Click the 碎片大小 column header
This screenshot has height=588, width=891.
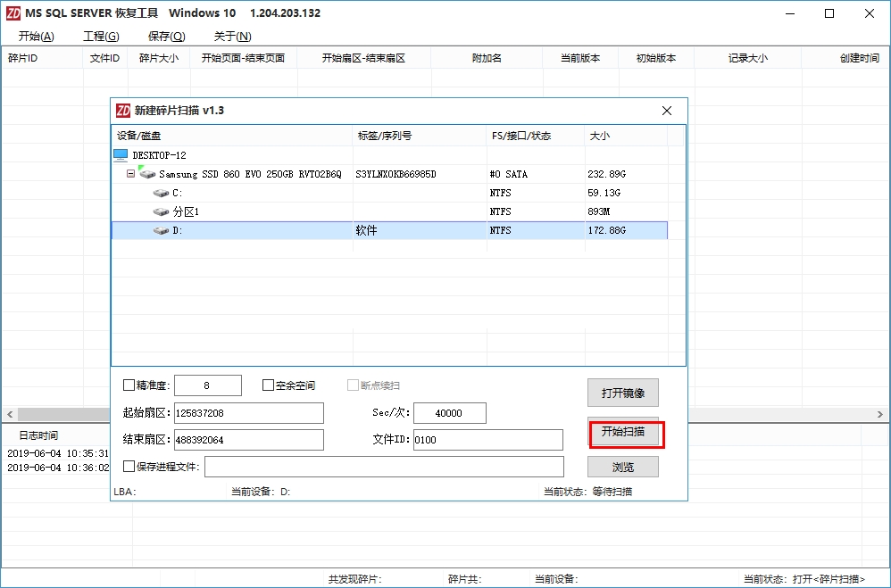pyautogui.click(x=159, y=58)
